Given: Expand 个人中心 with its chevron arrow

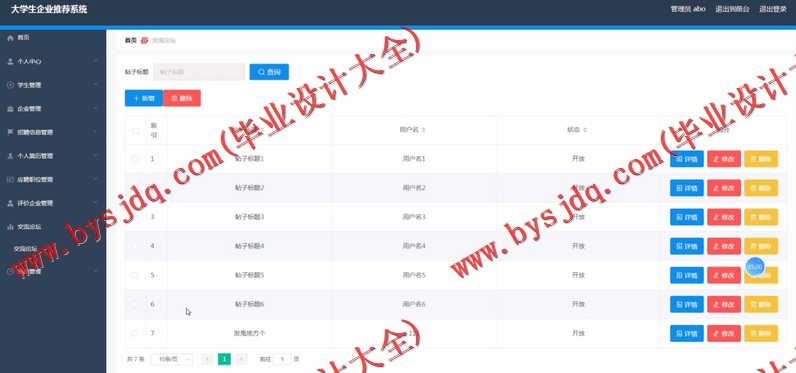Looking at the screenshot, I should click(x=95, y=61).
